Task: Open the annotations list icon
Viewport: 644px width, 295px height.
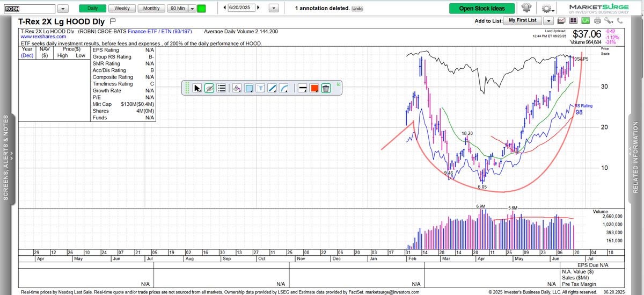Action: 222,88
